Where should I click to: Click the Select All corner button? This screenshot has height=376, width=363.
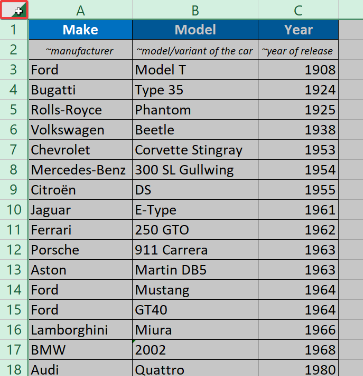(14, 10)
